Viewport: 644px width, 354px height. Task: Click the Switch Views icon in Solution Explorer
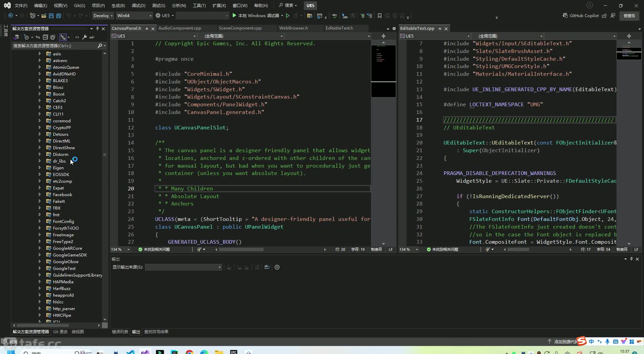(16, 37)
